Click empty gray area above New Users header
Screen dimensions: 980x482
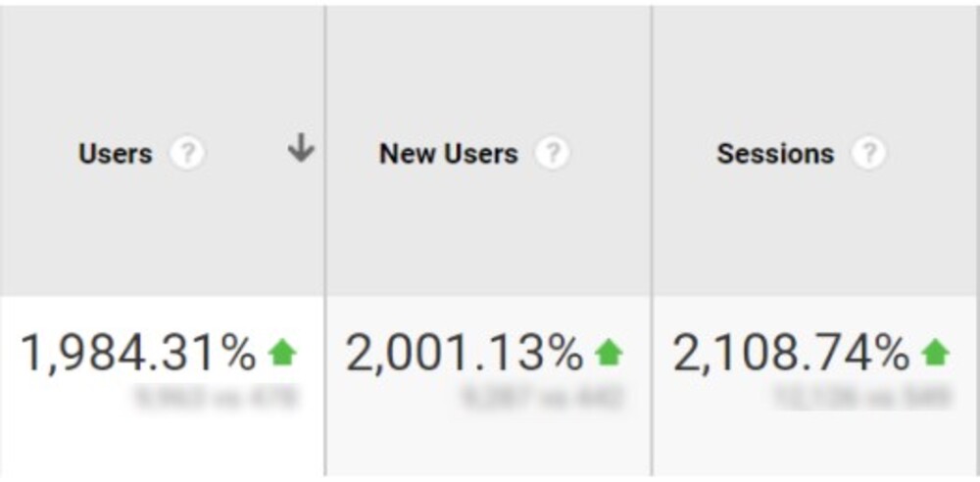[x=488, y=69]
